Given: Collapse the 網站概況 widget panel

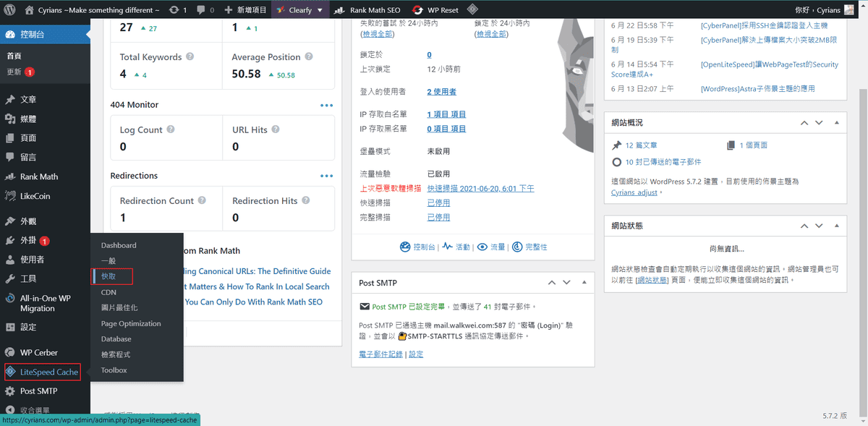Looking at the screenshot, I should (835, 123).
